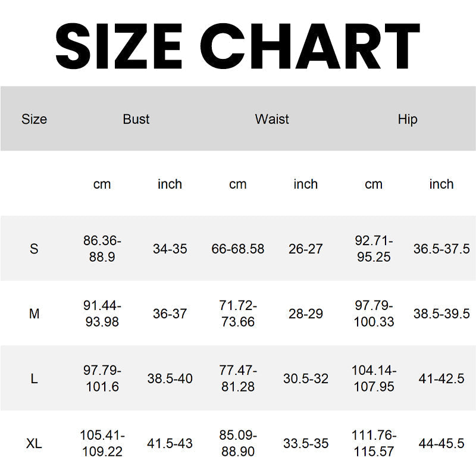Click the 41-42.5 hip inch cell
The height and width of the screenshot is (476, 476).
[441, 378]
